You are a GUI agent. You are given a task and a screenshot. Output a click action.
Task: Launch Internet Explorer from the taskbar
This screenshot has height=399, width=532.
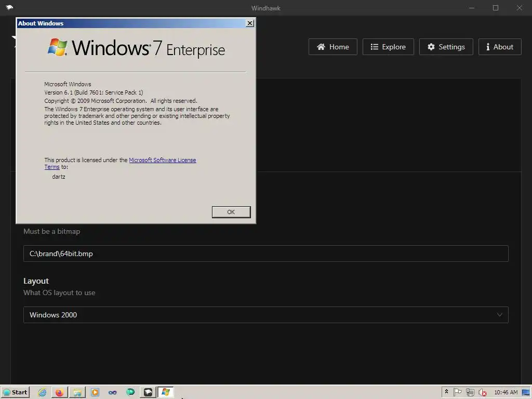pyautogui.click(x=43, y=392)
